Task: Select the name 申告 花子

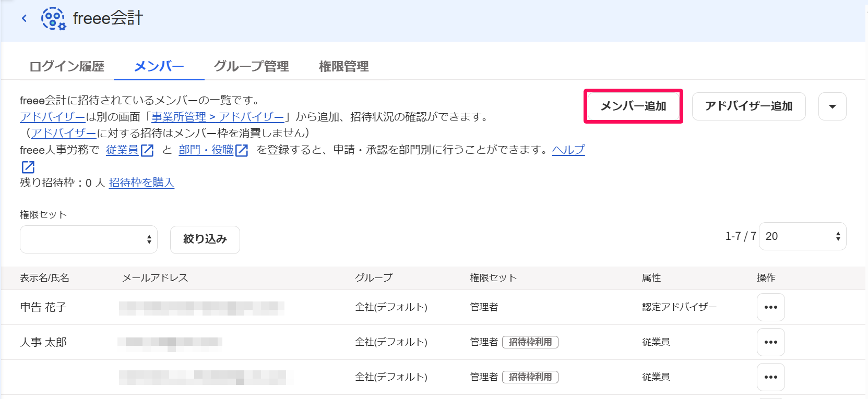Action: (x=43, y=307)
